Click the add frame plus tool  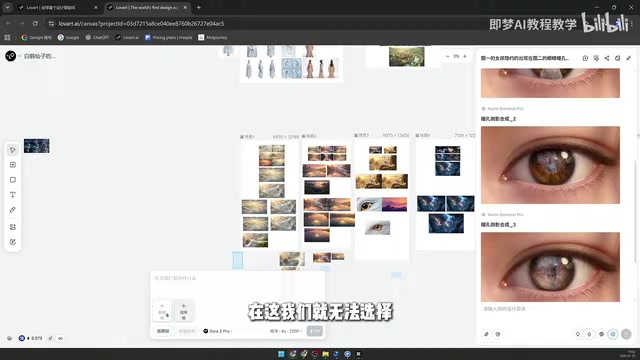(x=13, y=165)
